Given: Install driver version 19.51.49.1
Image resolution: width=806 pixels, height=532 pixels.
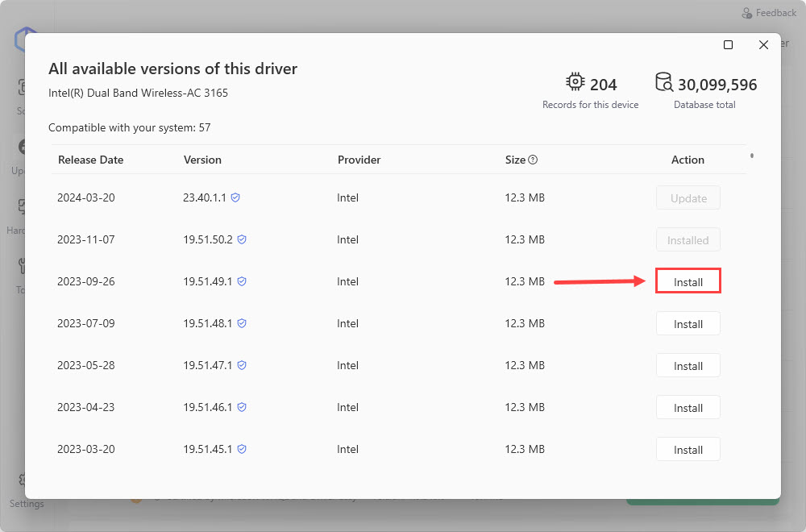Looking at the screenshot, I should point(688,281).
